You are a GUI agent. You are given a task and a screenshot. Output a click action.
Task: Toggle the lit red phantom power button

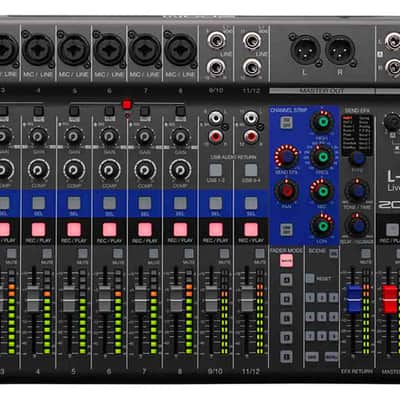pos(126,105)
